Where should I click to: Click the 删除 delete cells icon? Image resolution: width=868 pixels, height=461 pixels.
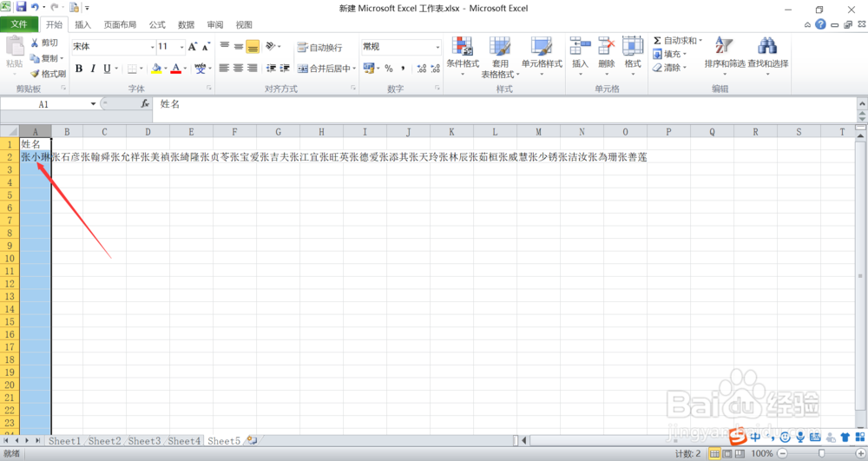pos(606,47)
